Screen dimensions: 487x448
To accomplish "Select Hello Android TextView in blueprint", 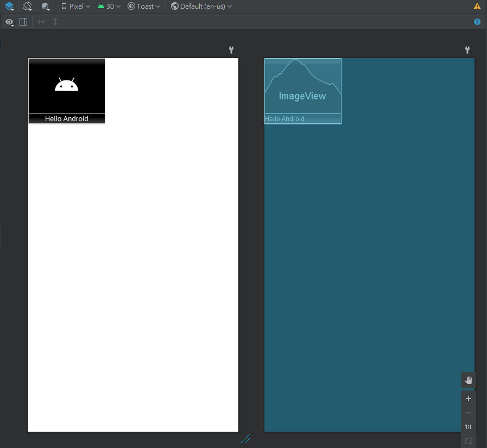I will (x=303, y=119).
